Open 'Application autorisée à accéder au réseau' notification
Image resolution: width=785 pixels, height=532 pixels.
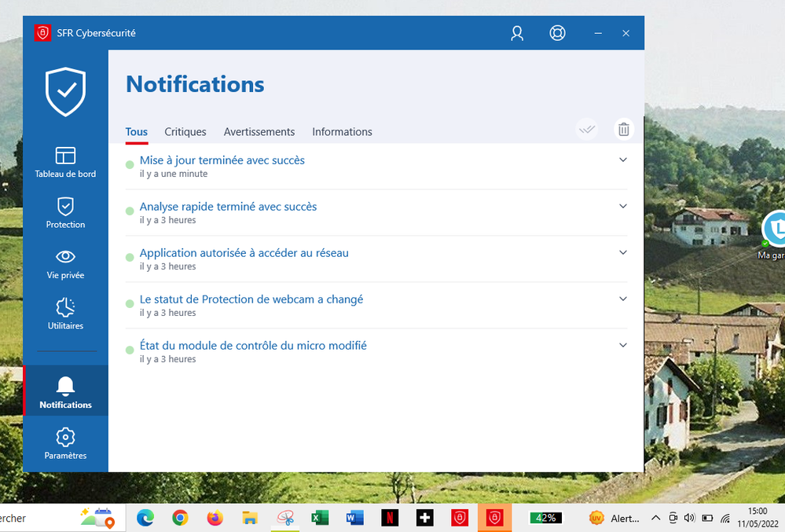244,253
